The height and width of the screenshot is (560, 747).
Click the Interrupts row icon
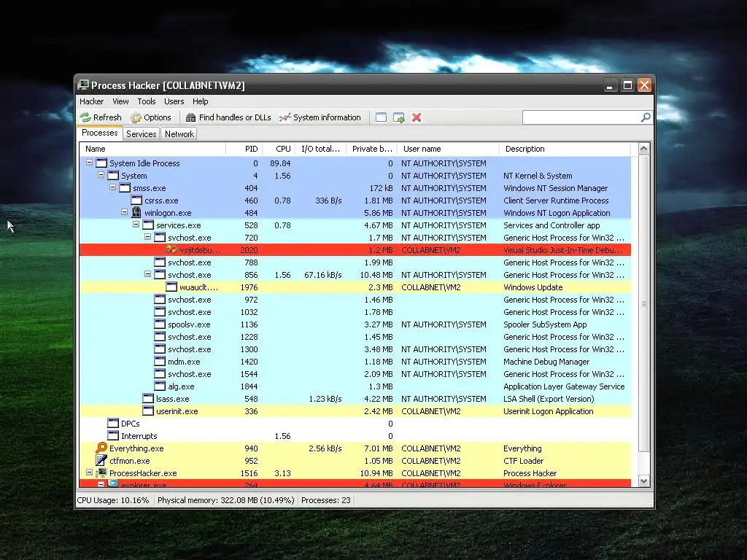[x=113, y=435]
